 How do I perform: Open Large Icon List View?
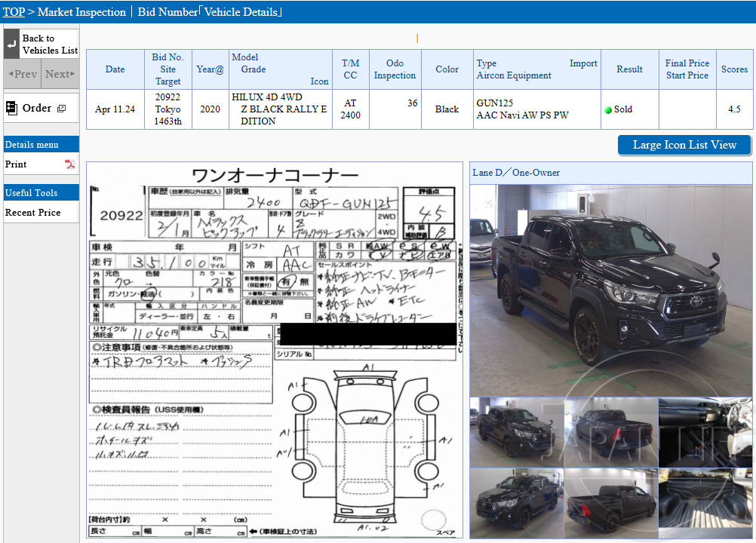pos(684,145)
